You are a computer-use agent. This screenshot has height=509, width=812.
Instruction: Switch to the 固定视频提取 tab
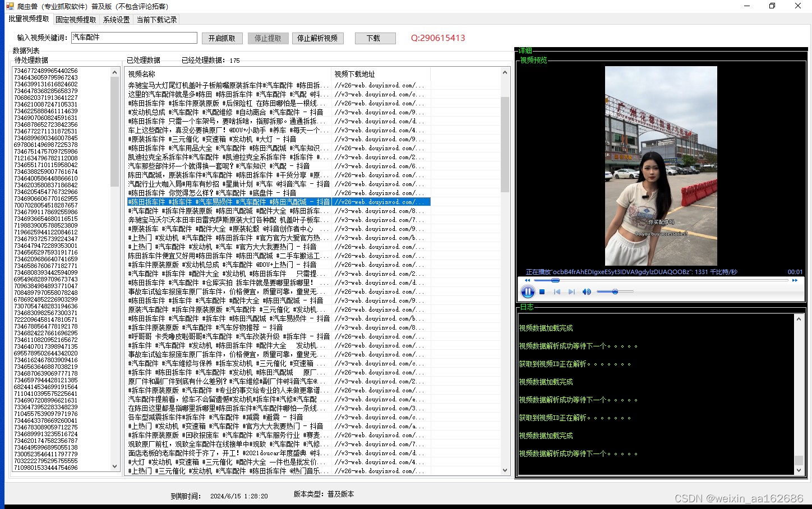[76, 20]
